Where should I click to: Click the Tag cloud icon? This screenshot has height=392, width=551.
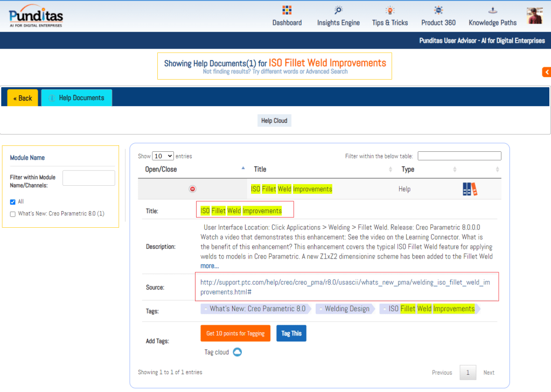coord(237,352)
